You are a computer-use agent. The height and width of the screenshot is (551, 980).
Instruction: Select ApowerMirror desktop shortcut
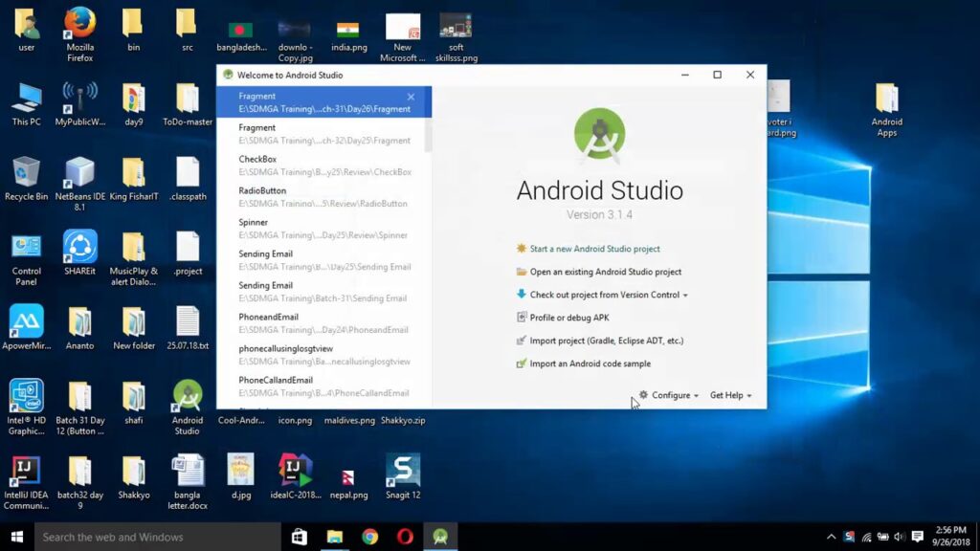point(26,328)
